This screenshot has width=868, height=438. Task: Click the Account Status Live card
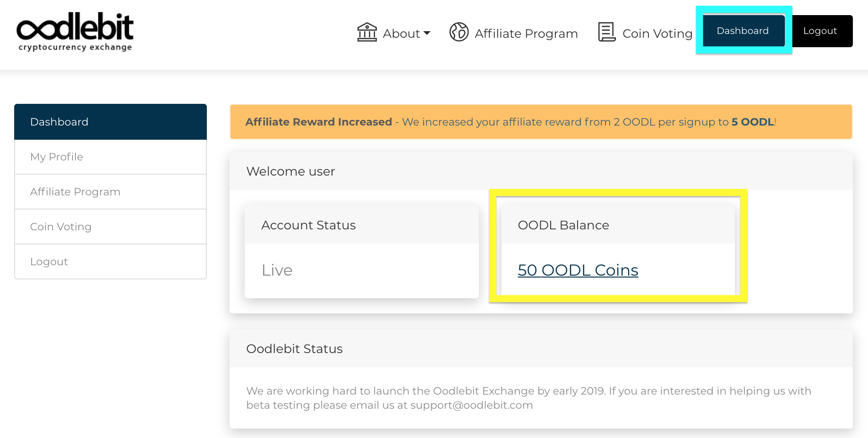(x=361, y=270)
